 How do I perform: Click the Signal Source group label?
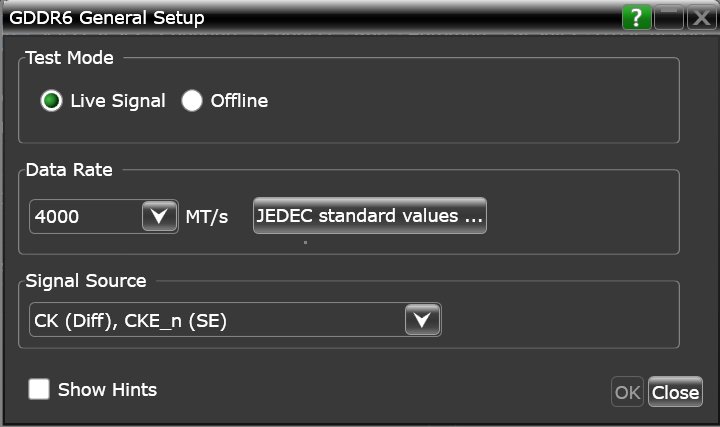(85, 281)
